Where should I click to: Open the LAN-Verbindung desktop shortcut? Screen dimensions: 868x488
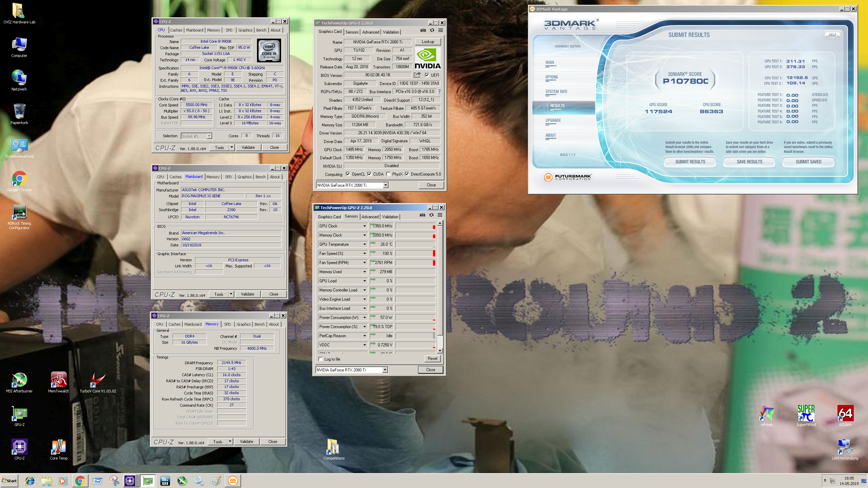click(845, 449)
